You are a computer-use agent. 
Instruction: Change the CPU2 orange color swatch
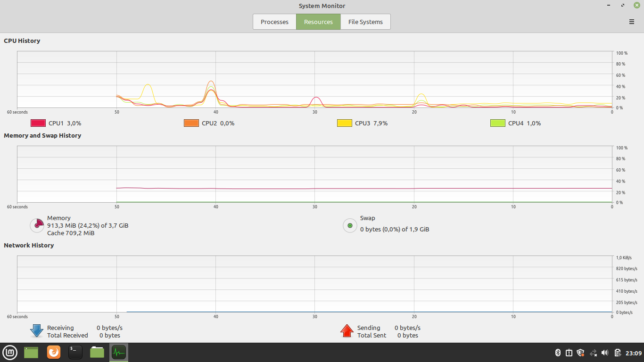click(x=191, y=123)
